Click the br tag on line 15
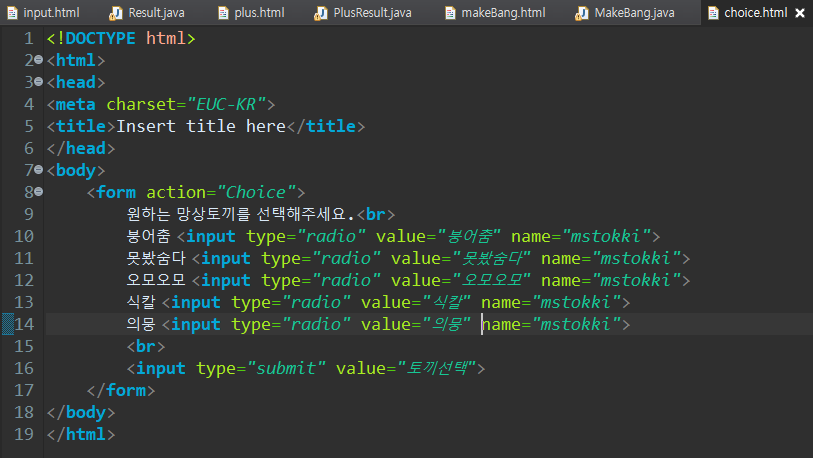This screenshot has height=458, width=813. tap(146, 346)
